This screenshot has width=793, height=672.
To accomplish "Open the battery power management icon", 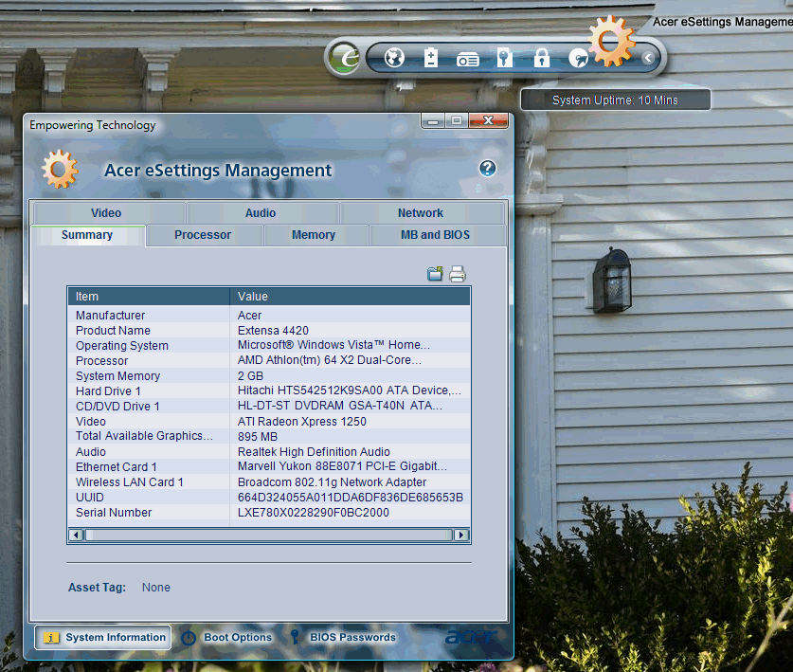I will (430, 57).
